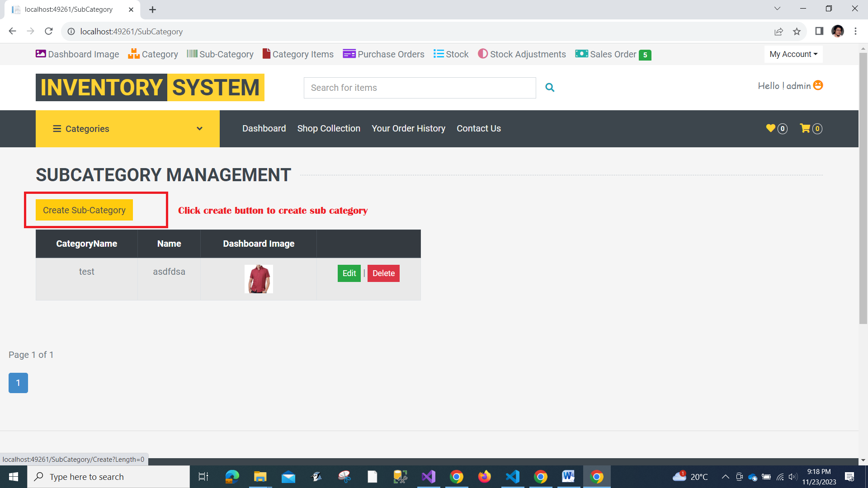Open Purchase Orders page

383,54
